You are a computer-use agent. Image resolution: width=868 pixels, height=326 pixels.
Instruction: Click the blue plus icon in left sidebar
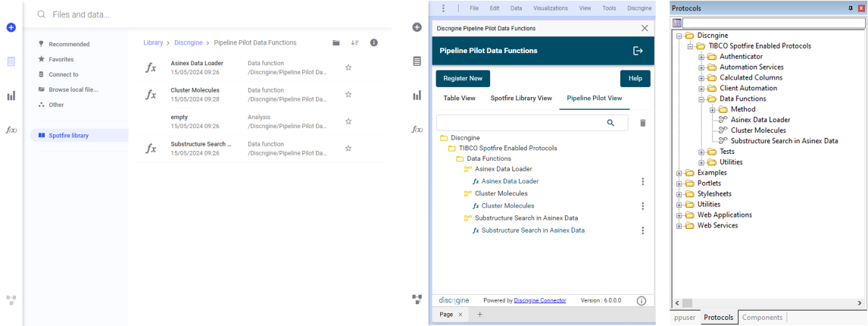pyautogui.click(x=11, y=27)
